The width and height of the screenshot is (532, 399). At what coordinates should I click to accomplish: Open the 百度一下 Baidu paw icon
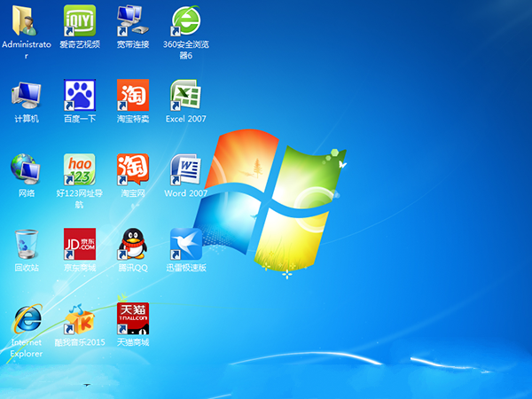pyautogui.click(x=80, y=95)
